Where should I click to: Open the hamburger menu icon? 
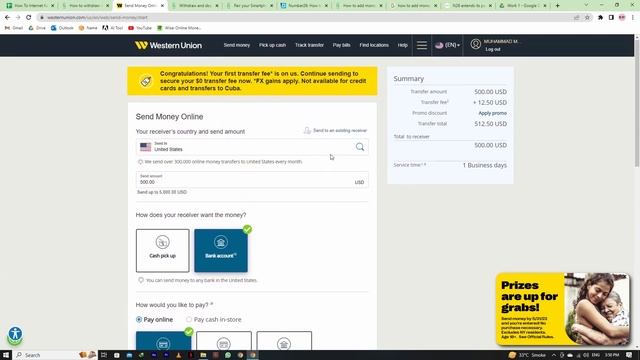tap(422, 45)
